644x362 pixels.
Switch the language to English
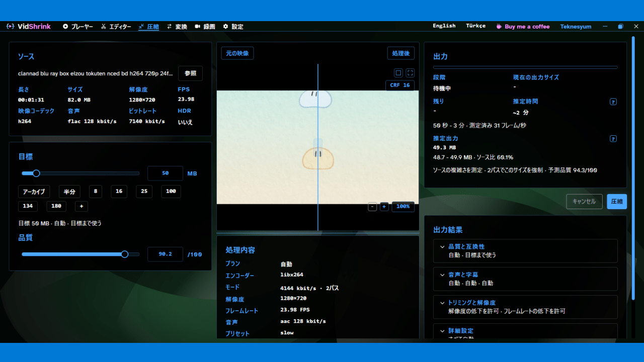pyautogui.click(x=444, y=26)
